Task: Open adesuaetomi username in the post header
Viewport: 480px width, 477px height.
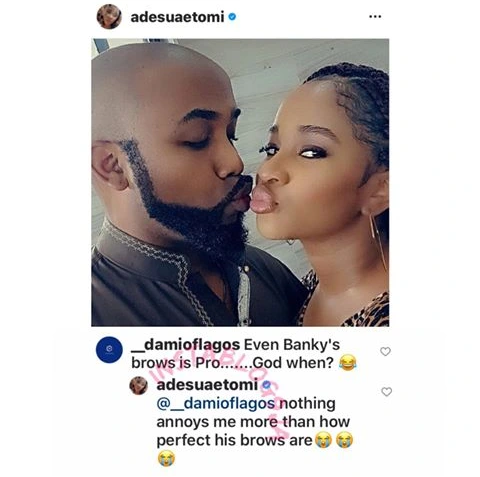Action: pos(177,17)
